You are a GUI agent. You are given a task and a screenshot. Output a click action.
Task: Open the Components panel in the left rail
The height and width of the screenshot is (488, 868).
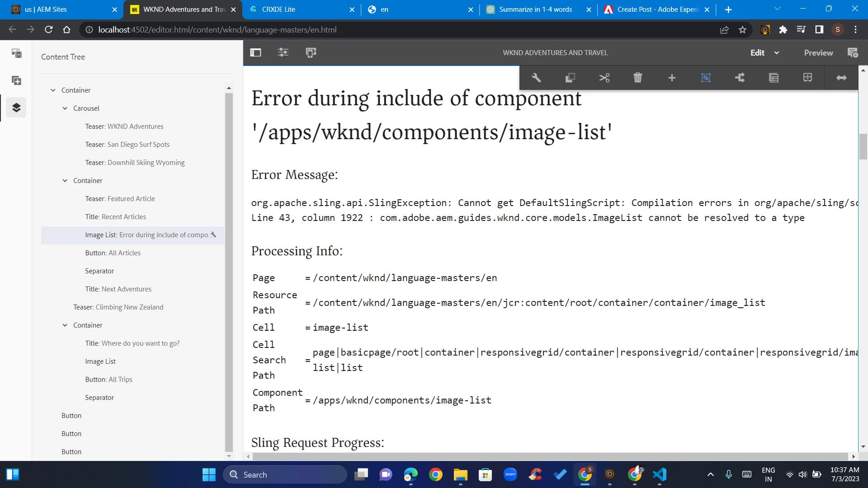(16, 80)
